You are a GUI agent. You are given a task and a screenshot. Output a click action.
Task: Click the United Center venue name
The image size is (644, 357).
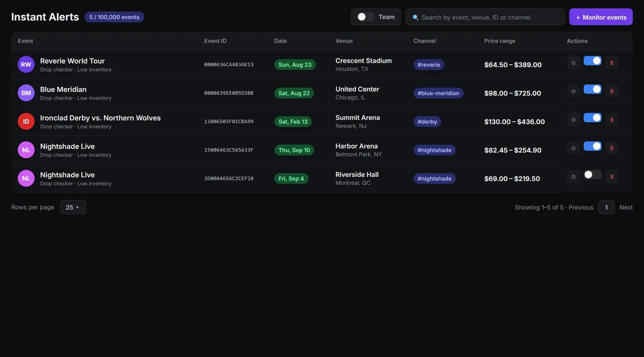pyautogui.click(x=357, y=89)
